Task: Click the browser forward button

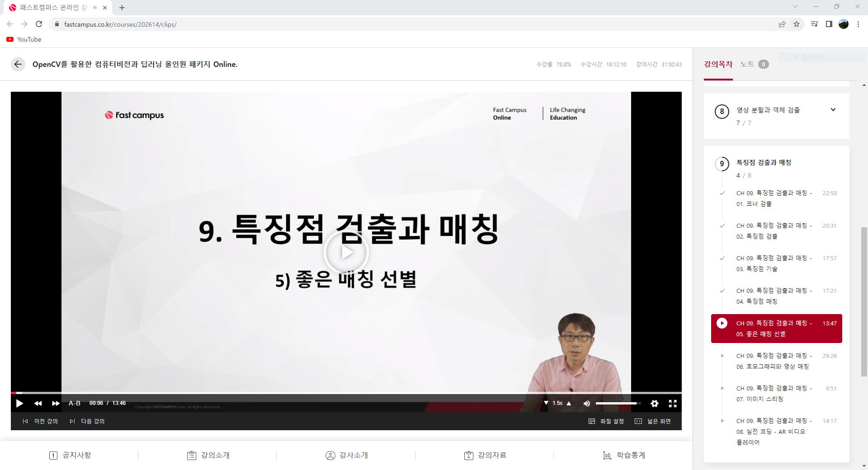Action: 24,24
